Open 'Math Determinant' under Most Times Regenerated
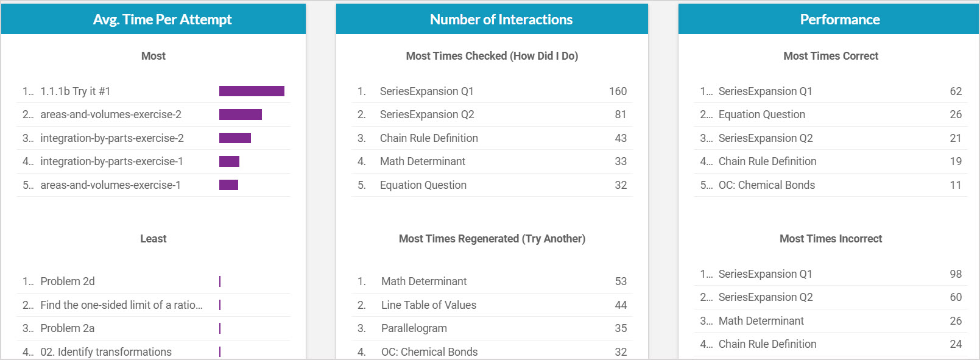This screenshot has width=980, height=360. tap(424, 281)
